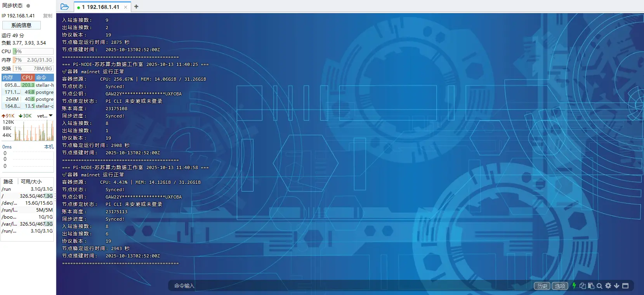Click CPU: 4.43% container resource line

tap(131, 182)
